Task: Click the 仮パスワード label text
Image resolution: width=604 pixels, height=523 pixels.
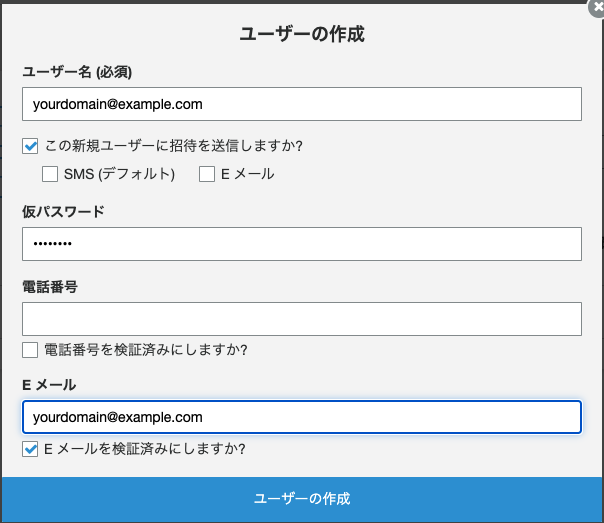Action: click(63, 211)
